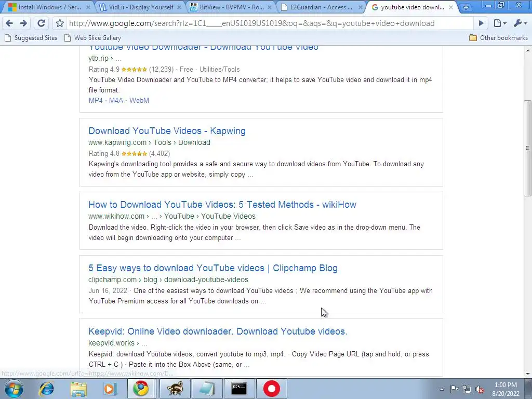Click the Go arrow beside the address bar
The height and width of the screenshot is (399, 532).
481,23
